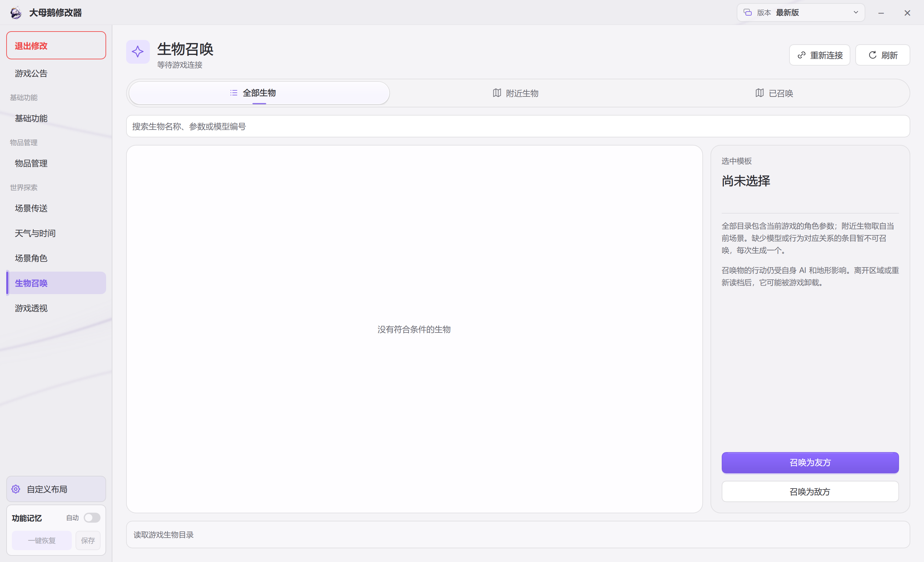Viewport: 924px width, 562px height.
Task: Open 基础功能 sidebar item
Action: [56, 118]
